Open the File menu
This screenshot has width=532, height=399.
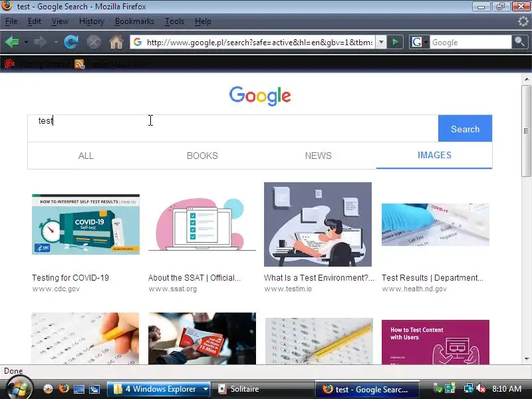[x=11, y=21]
